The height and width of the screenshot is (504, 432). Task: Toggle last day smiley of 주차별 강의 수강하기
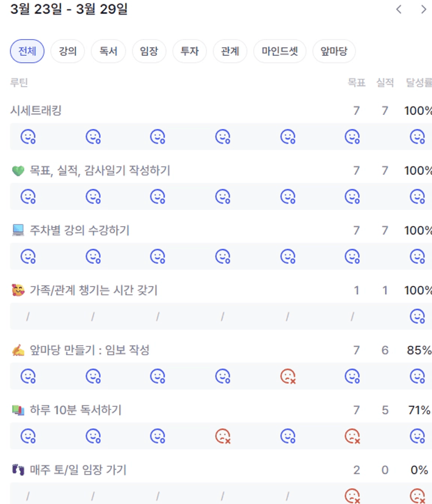point(417,256)
